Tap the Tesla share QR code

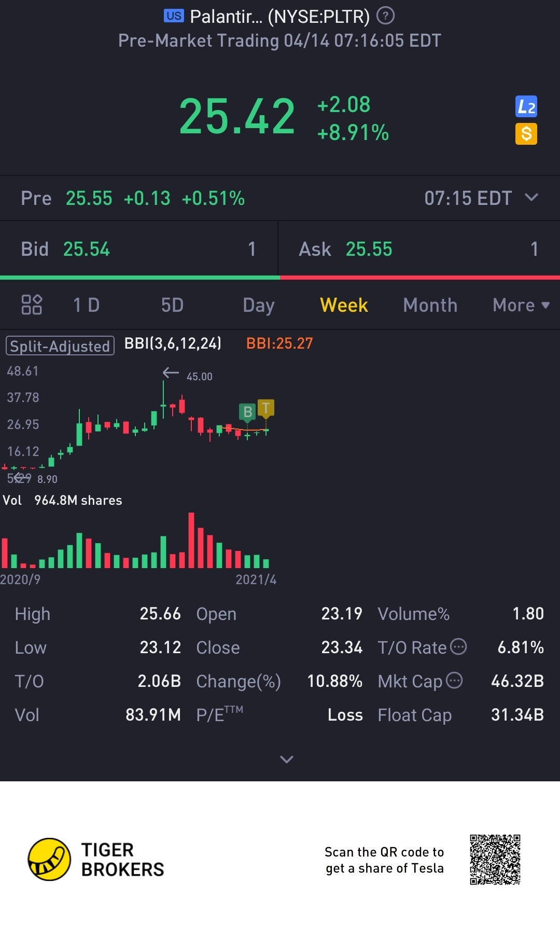[x=495, y=860]
